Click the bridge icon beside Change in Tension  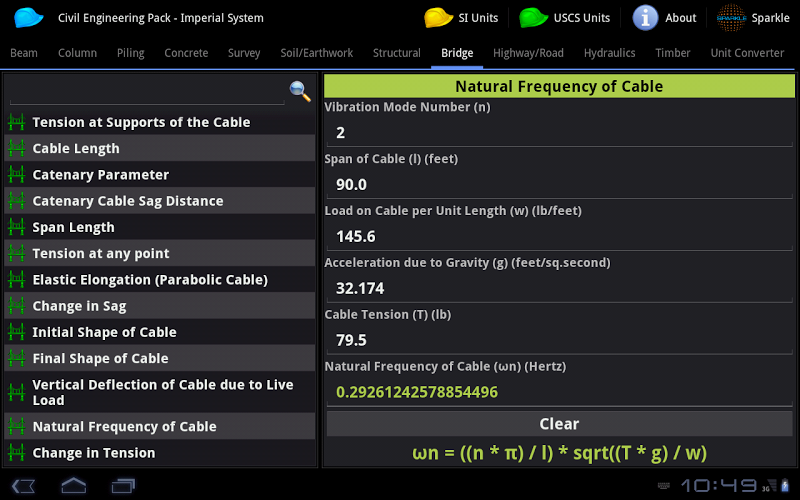tap(16, 453)
